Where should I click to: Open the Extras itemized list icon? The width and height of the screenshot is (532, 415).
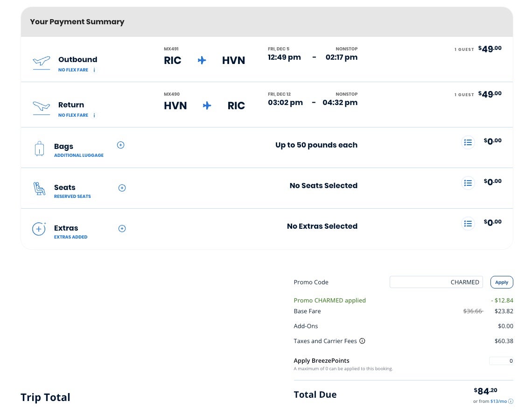coord(468,224)
